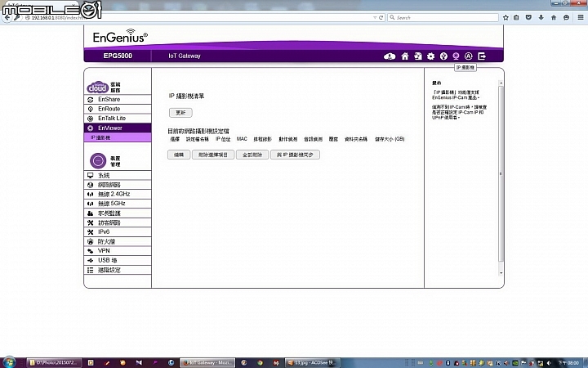Viewport: 588px width, 368px height.
Task: Switch to the D:\Photo folder taskbar item
Action: 54,363
